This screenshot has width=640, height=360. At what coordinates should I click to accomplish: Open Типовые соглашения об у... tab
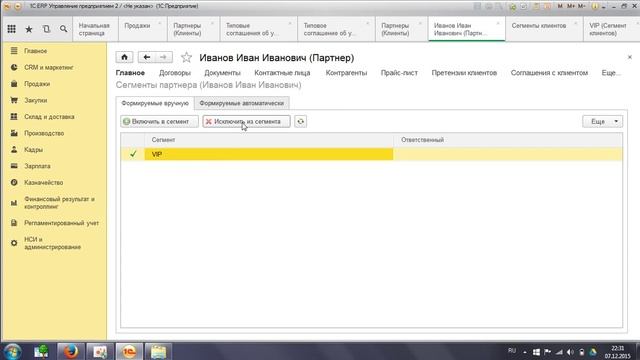click(x=258, y=29)
